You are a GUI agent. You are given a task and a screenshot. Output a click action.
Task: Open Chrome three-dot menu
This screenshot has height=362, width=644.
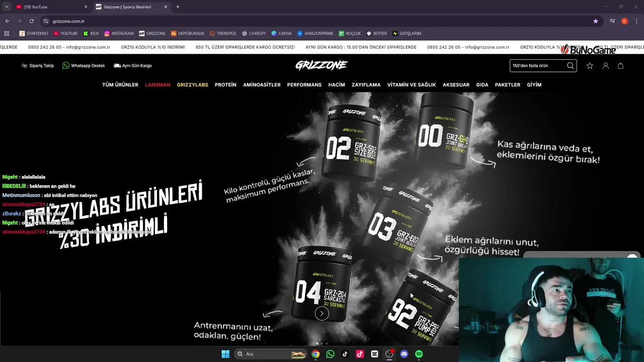pyautogui.click(x=636, y=21)
